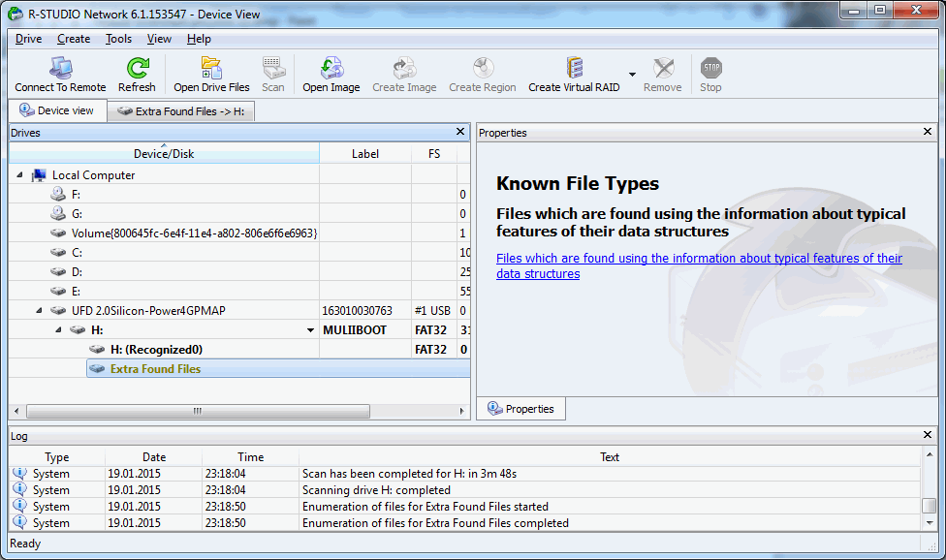Sort by the Device/Disk column header
The width and height of the screenshot is (946, 560).
[x=163, y=154]
